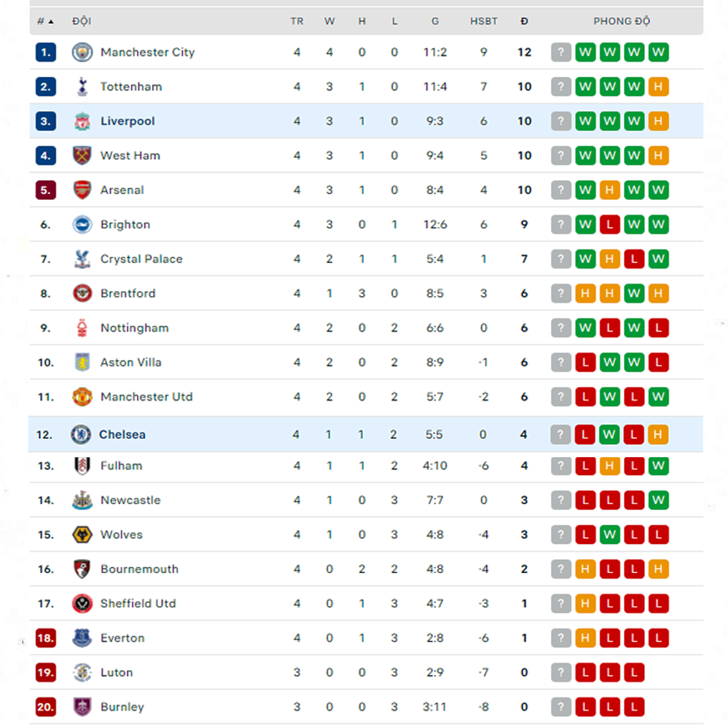Click the Manchester City club crest
728x728 pixels.
coord(82,52)
